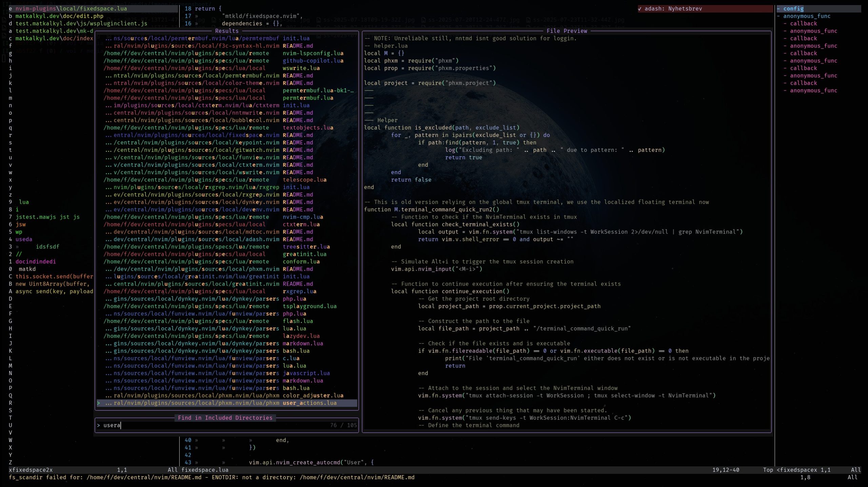This screenshot has width=868, height=487.
Task: Open nvim-lspconfig.lua from the results
Action: pyautogui.click(x=226, y=53)
